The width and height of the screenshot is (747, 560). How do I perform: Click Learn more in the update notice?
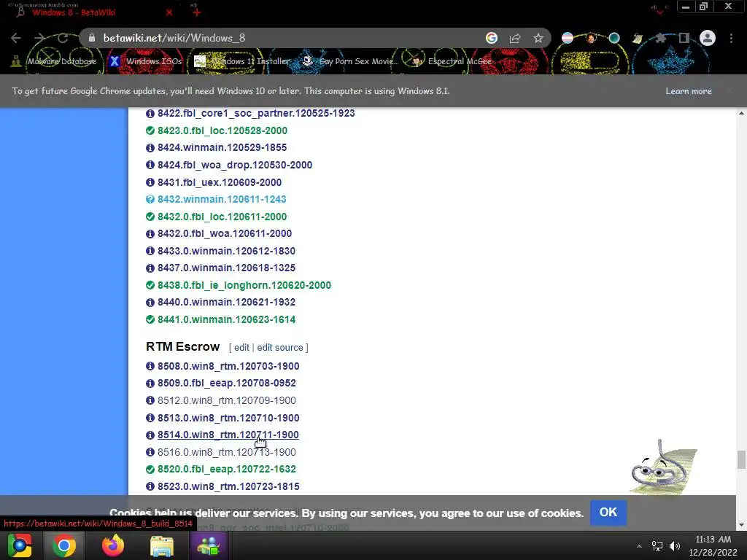click(689, 91)
